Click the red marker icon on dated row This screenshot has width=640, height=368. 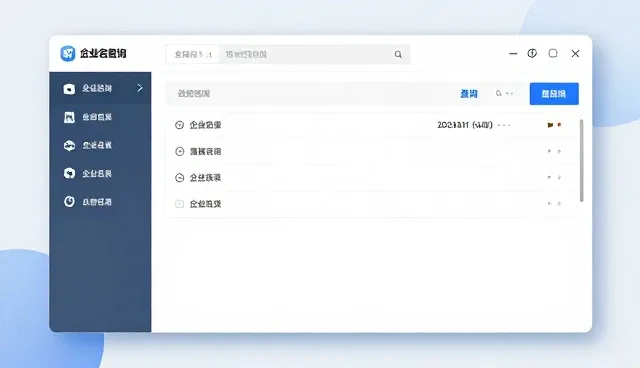pyautogui.click(x=560, y=124)
